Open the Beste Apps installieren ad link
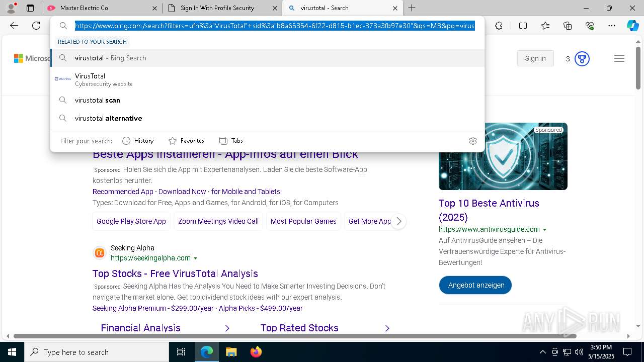Viewport: 644px width, 362px height. click(225, 154)
